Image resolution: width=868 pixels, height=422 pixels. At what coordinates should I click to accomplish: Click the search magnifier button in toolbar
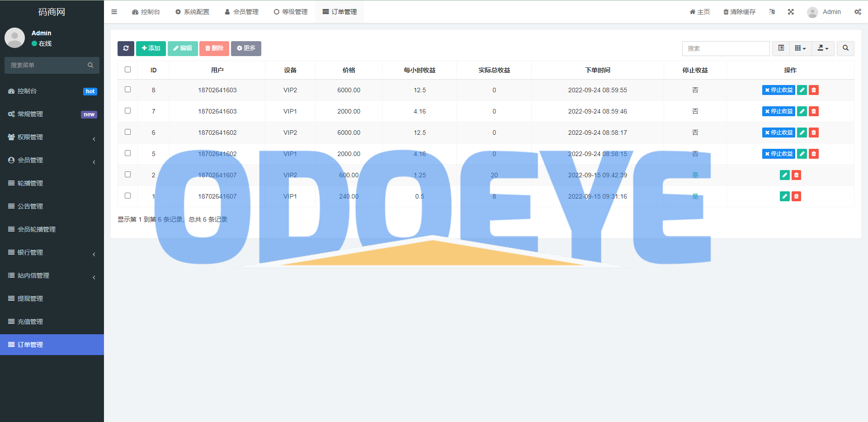(x=845, y=48)
